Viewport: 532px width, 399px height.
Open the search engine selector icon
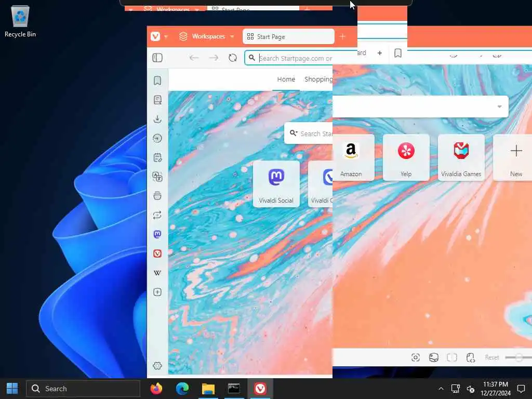294,134
